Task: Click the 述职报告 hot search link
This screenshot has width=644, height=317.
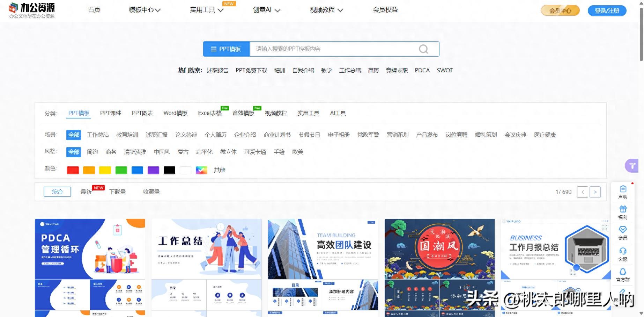Action: point(217,71)
